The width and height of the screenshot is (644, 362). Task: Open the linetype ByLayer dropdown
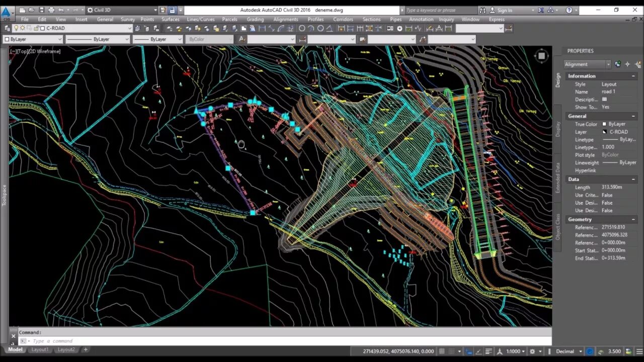(x=98, y=39)
